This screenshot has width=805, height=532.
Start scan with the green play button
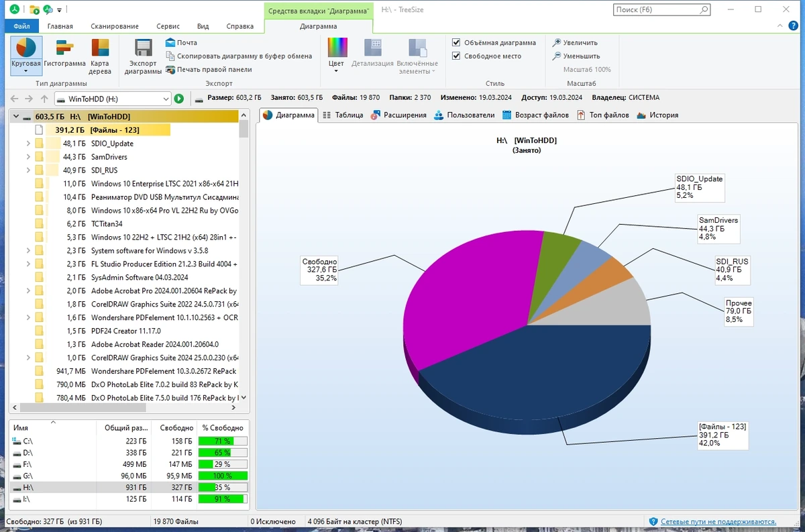pos(179,99)
